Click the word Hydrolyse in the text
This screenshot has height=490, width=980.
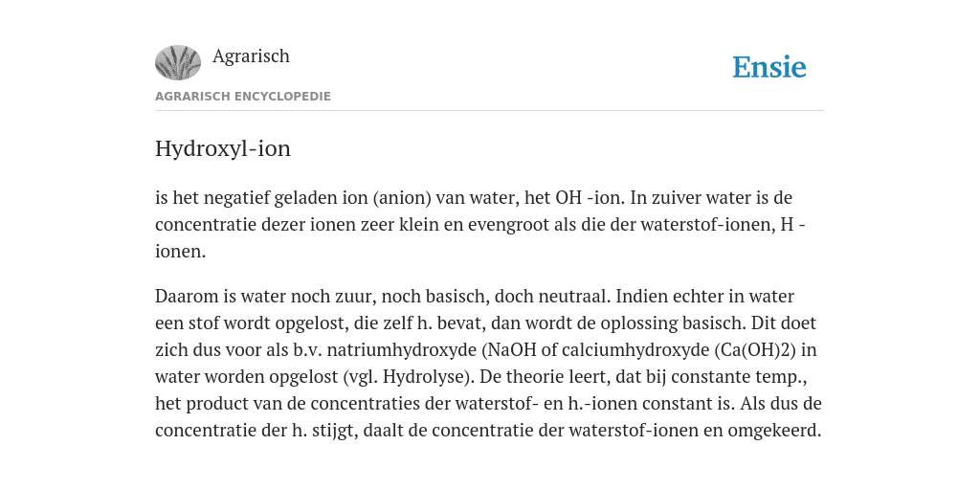[x=424, y=377]
